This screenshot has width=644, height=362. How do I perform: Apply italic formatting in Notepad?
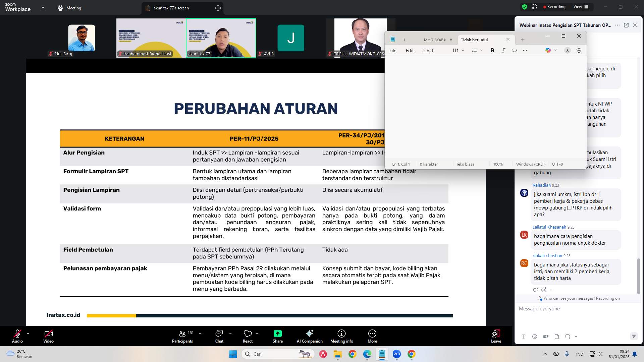click(x=503, y=50)
